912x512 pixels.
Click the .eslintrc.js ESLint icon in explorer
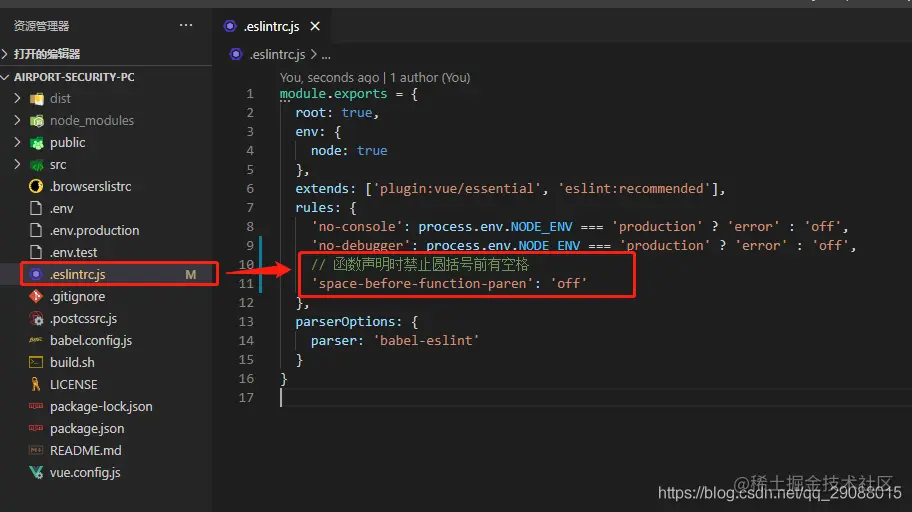click(x=36, y=274)
